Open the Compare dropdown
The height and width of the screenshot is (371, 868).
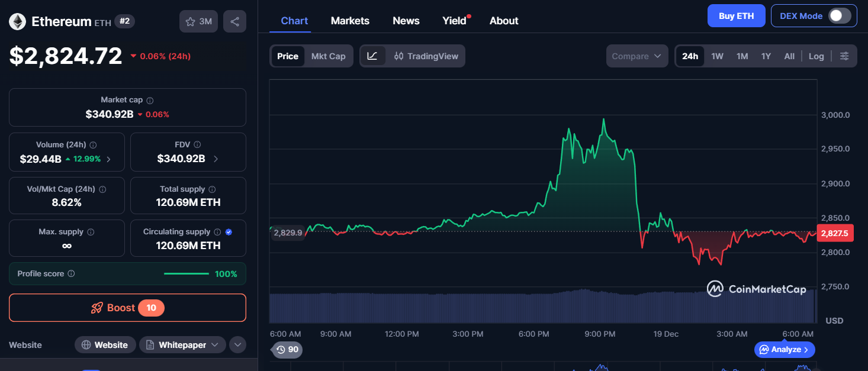[x=637, y=56]
